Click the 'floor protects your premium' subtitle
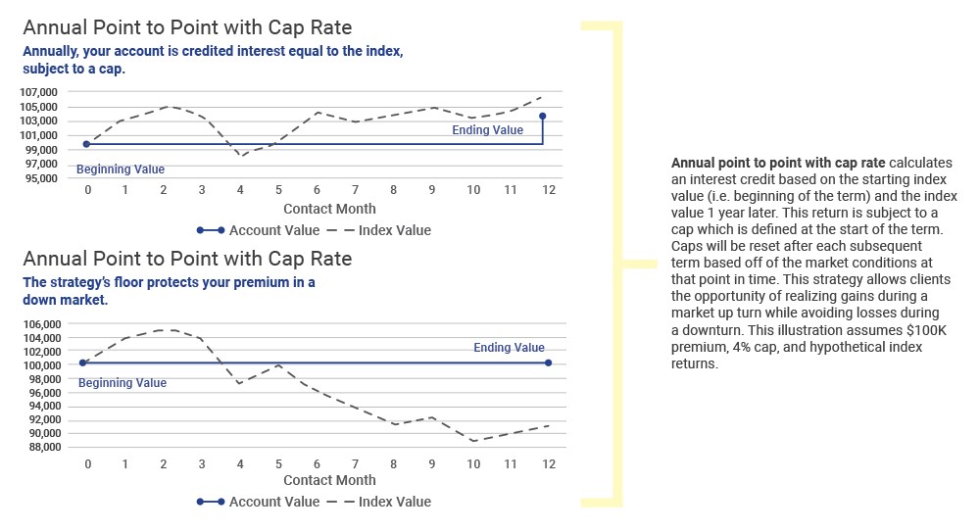 169,291
